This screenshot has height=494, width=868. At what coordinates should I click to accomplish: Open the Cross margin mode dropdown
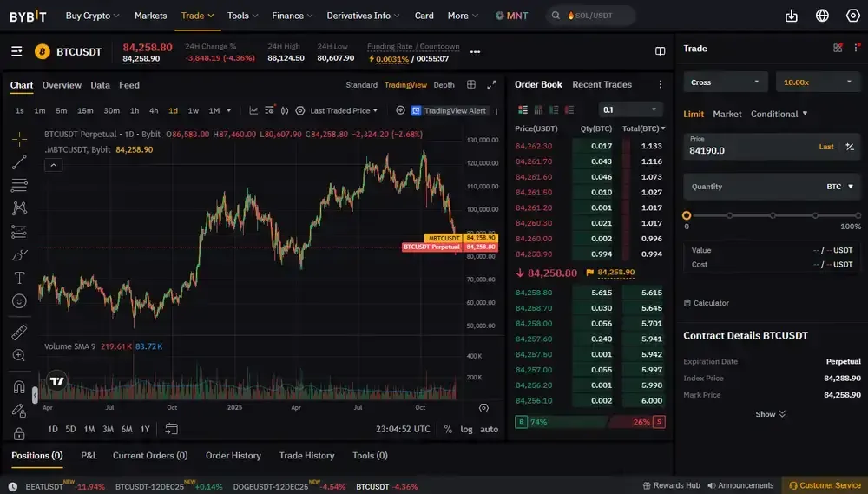pyautogui.click(x=725, y=82)
